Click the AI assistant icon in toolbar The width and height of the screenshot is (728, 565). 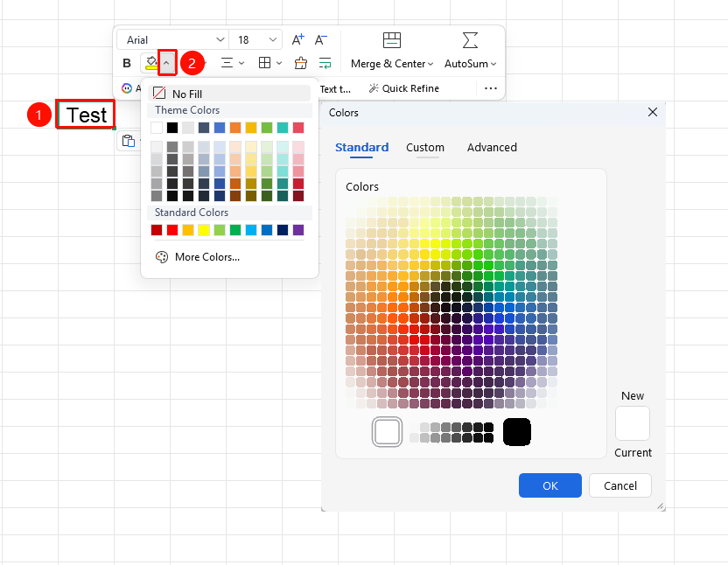click(x=127, y=88)
